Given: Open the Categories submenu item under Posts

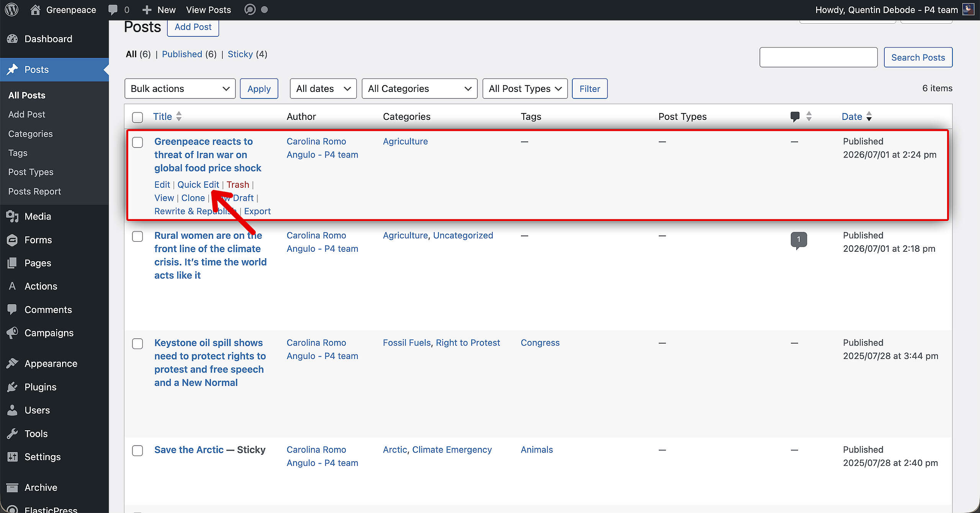Looking at the screenshot, I should click(31, 134).
